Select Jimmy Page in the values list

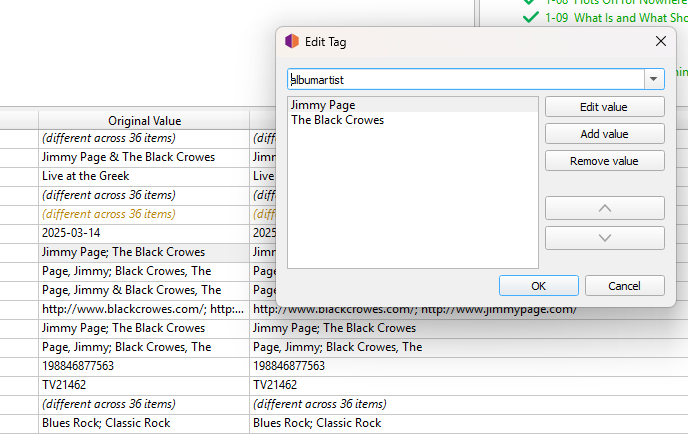[x=322, y=105]
